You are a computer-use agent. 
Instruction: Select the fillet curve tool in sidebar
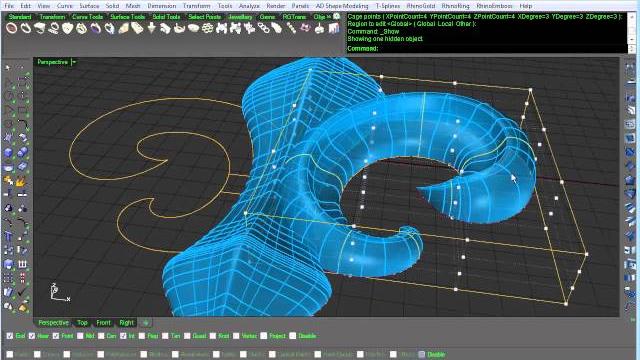click(22, 124)
